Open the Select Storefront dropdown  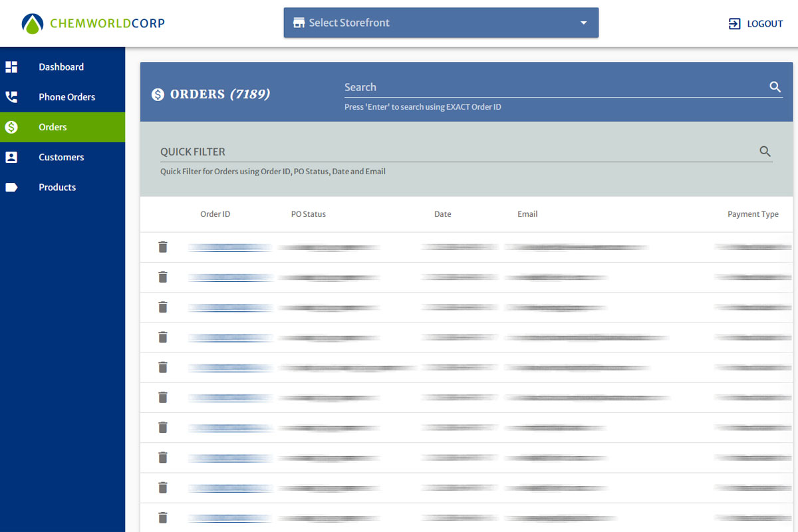441,23
